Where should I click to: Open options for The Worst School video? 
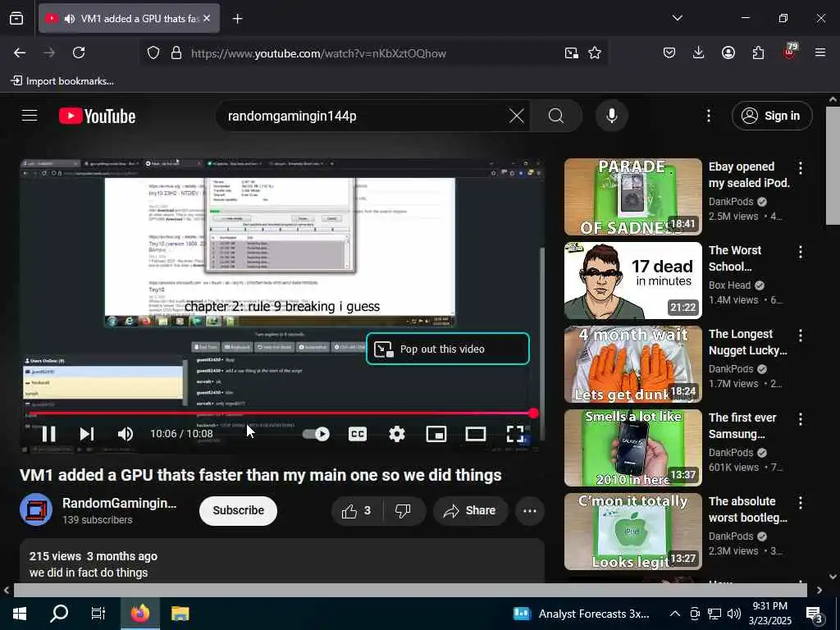click(x=801, y=251)
